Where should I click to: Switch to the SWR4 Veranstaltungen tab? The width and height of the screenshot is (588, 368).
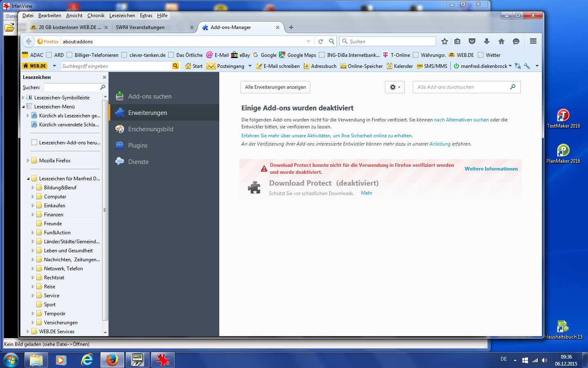pos(140,27)
